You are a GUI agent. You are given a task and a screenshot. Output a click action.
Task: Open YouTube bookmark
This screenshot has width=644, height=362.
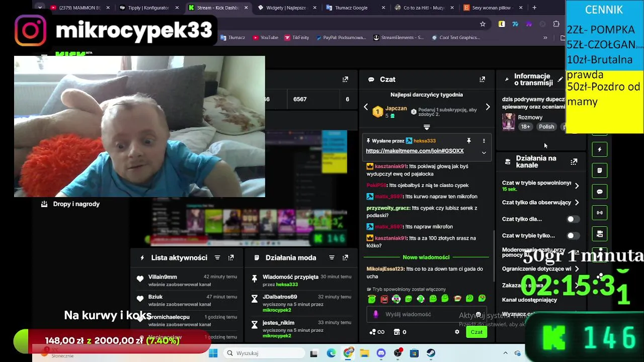265,38
